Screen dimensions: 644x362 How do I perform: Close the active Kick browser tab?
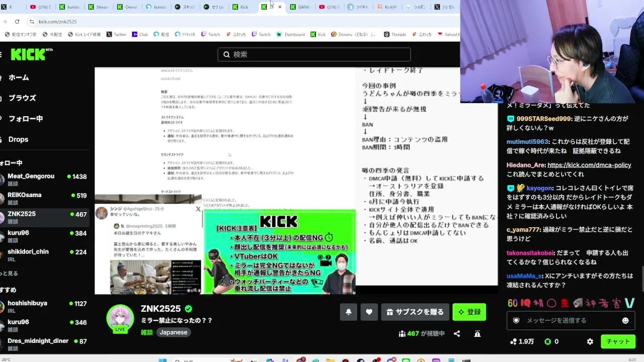coord(280,7)
